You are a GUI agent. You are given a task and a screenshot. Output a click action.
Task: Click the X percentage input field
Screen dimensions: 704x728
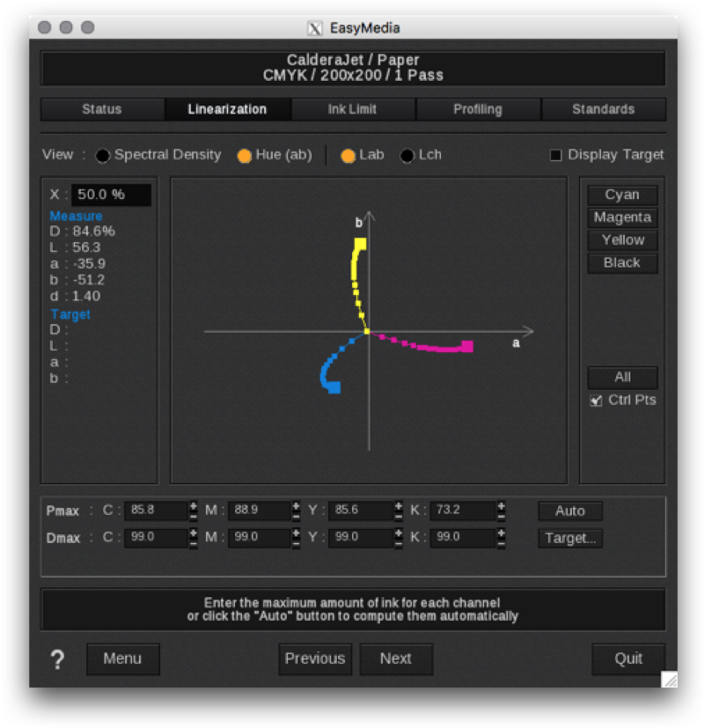(x=111, y=195)
